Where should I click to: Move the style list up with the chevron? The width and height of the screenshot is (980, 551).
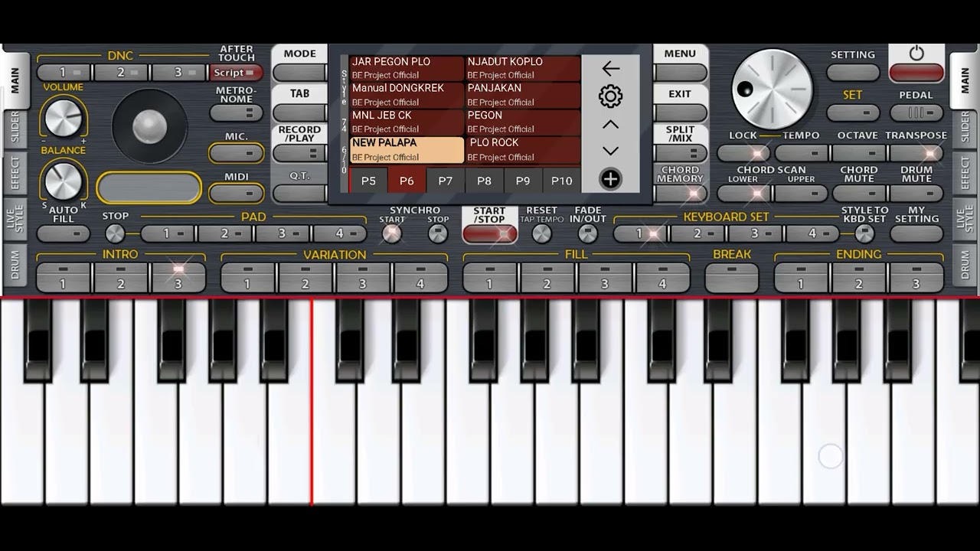pos(610,124)
